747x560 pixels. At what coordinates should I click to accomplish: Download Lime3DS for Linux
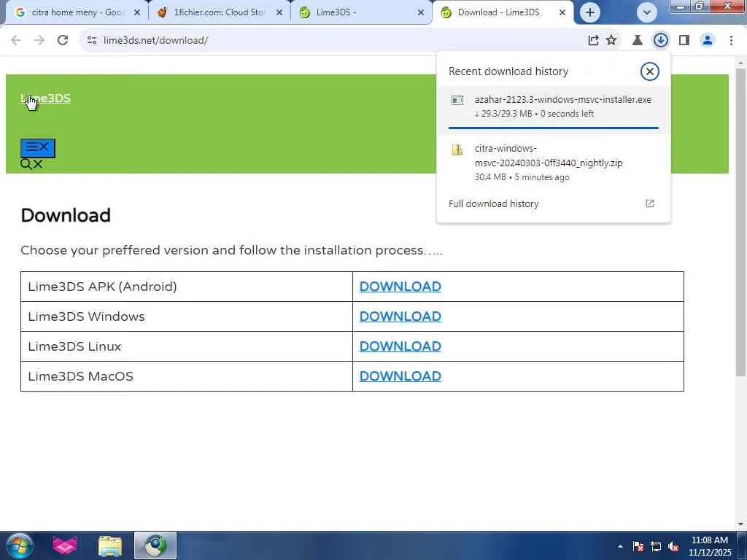tap(400, 346)
